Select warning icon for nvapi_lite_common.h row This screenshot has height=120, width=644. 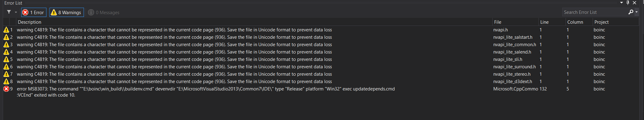6,45
